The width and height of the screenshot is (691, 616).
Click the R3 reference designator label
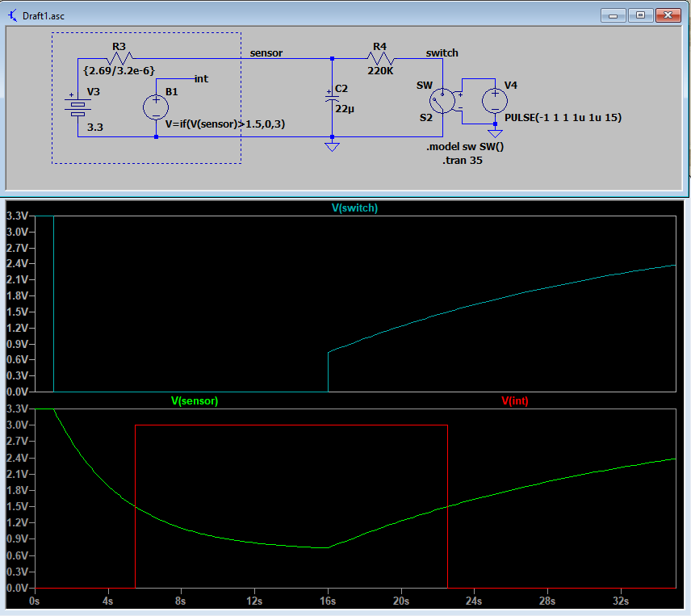[x=119, y=47]
